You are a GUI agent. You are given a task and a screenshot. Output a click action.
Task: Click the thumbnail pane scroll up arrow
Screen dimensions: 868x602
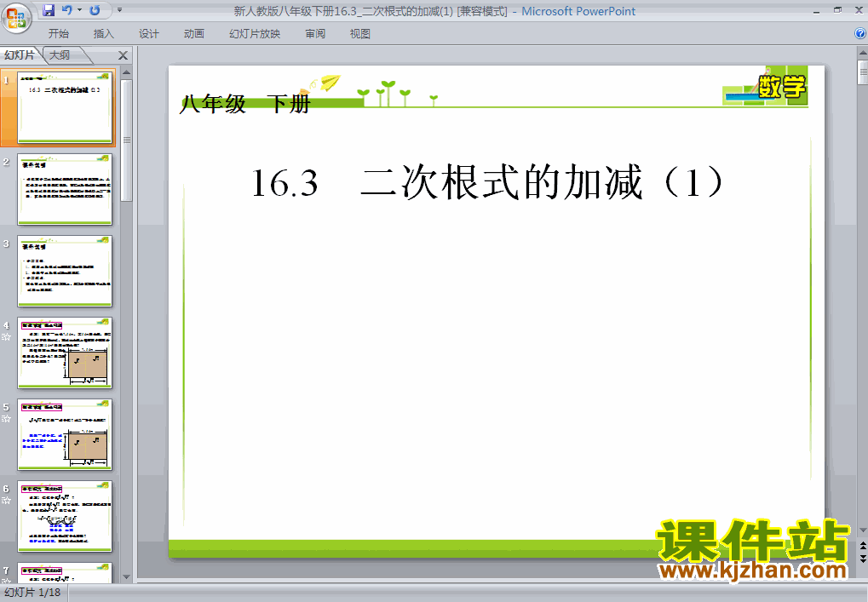coord(126,72)
